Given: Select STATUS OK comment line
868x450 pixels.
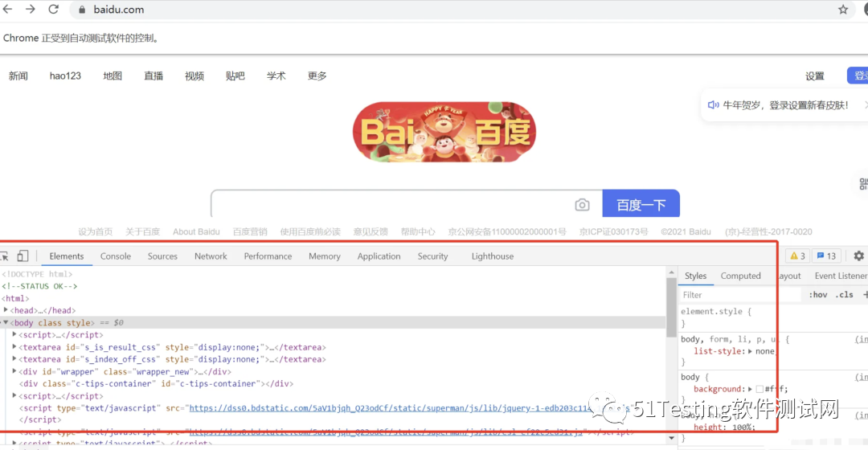Looking at the screenshot, I should (x=40, y=286).
